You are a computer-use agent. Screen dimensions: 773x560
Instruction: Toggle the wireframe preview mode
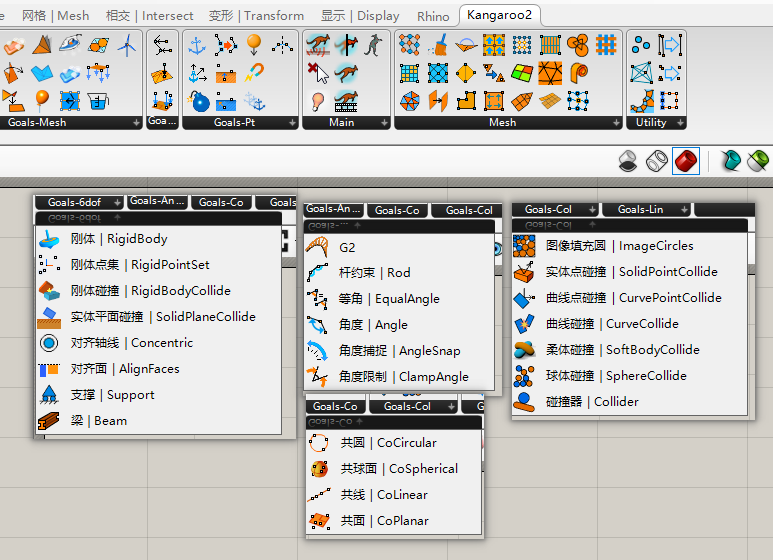pyautogui.click(x=657, y=161)
